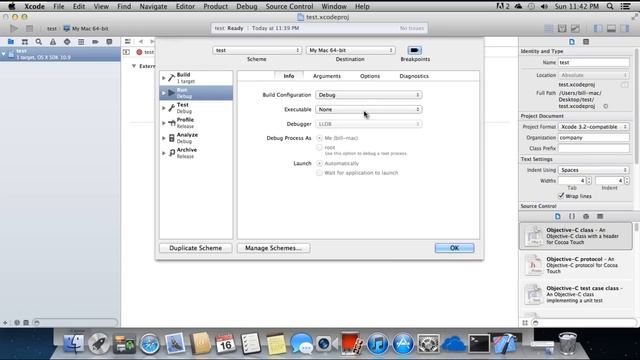Switch the library to icon grid view
This screenshot has width=640, height=360.
click(x=525, y=323)
